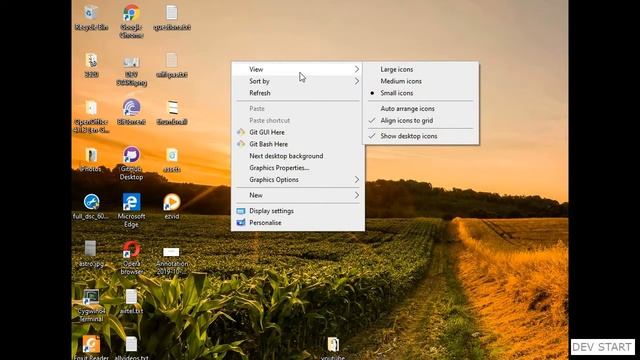Choose Git Bash Here from context menu
The height and width of the screenshot is (360, 640).
tap(298, 144)
